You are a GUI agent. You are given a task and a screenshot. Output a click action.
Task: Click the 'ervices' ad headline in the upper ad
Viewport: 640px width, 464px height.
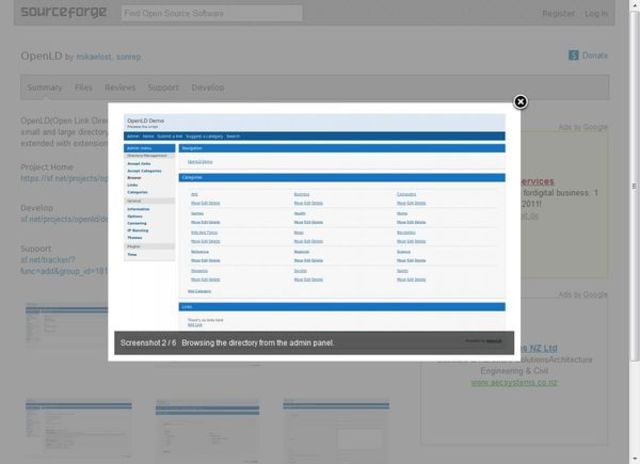(538, 181)
